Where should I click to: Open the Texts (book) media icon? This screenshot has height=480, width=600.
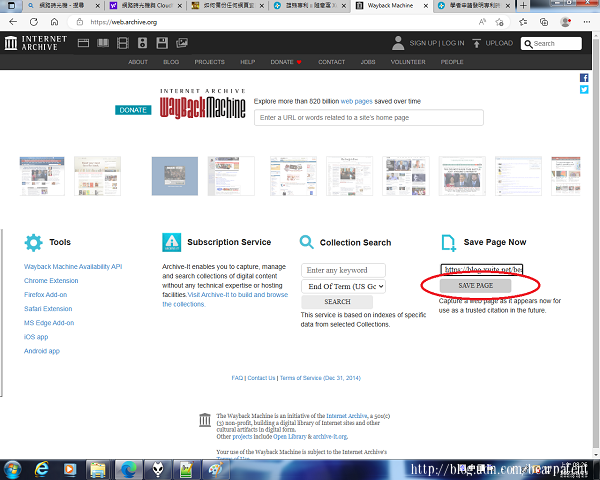point(102,43)
